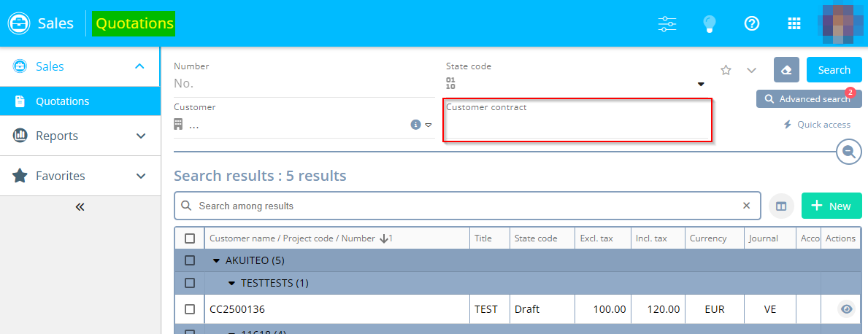Open the settings sliders icon in header

[x=667, y=23]
